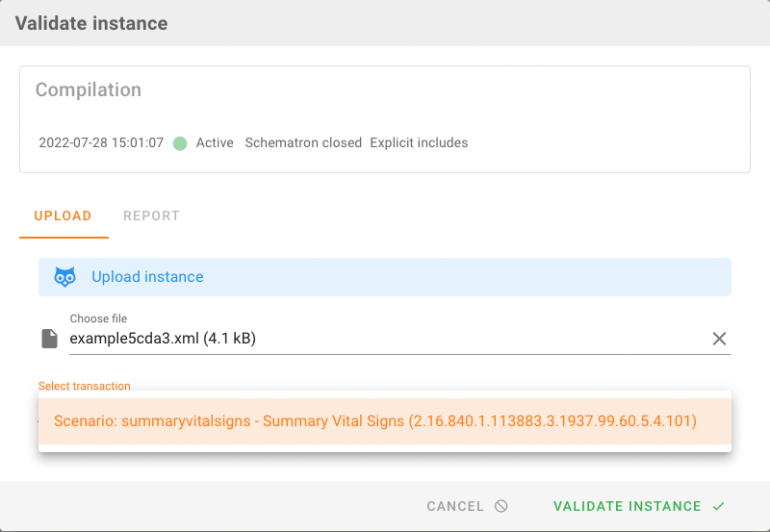Click the circle-slash icon next to Cancel

click(x=500, y=506)
